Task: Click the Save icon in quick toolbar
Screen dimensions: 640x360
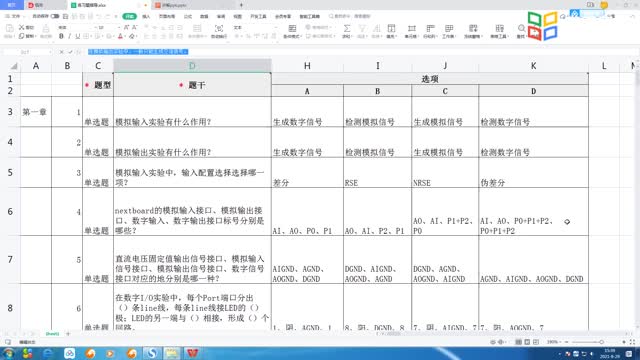Action: point(65,16)
